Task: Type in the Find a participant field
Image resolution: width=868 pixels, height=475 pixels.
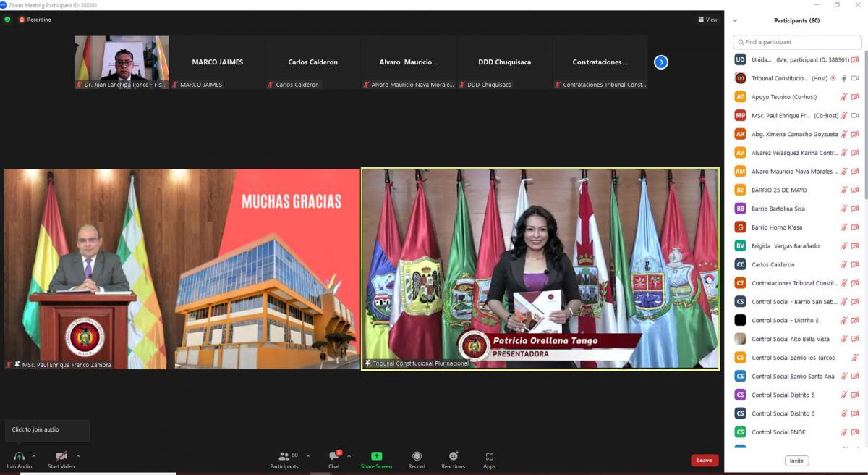Action: pos(799,42)
